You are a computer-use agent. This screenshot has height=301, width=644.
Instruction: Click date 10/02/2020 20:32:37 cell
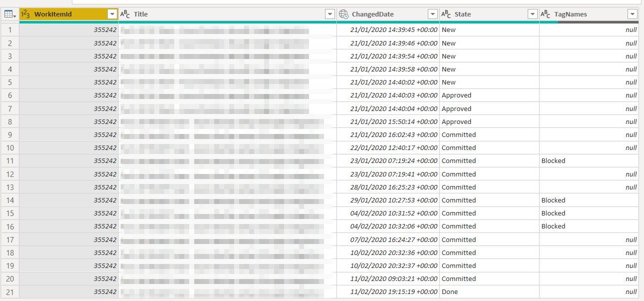(x=388, y=265)
